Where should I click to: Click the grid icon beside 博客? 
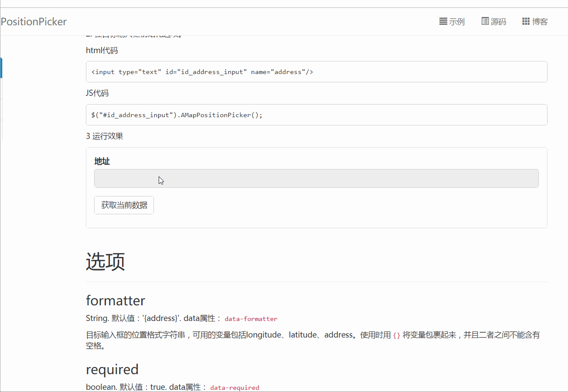[526, 21]
